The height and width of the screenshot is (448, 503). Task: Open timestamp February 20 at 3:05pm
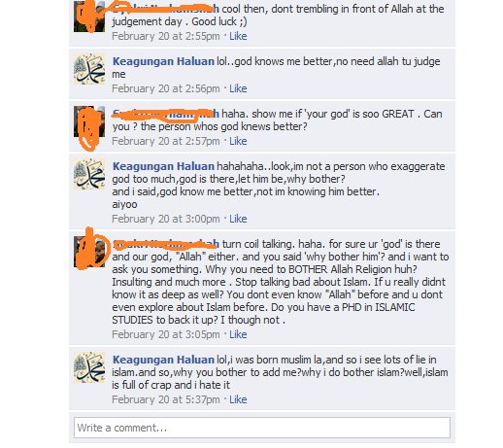[x=166, y=334]
